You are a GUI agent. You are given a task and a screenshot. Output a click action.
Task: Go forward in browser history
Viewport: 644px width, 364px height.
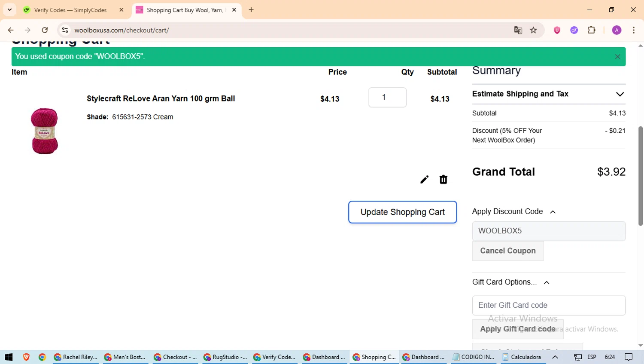(27, 30)
